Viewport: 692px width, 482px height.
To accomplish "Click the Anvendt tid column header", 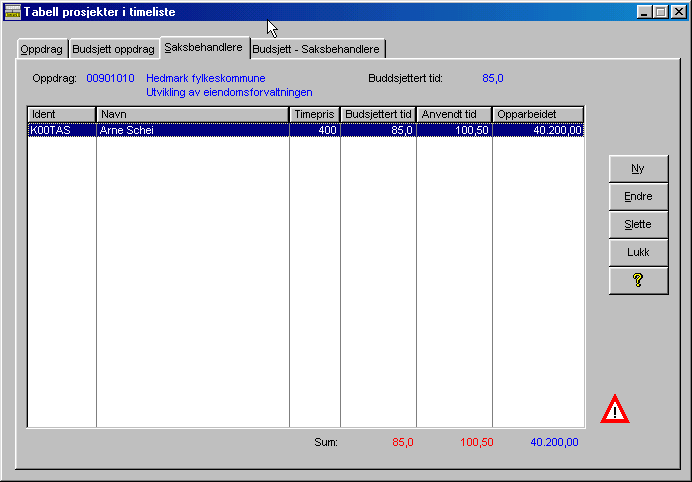I will (454, 114).
